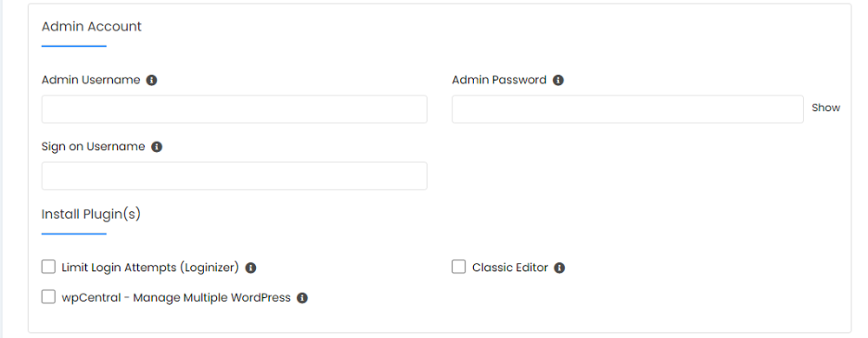Image resolution: width=868 pixels, height=338 pixels.
Task: Click the Admin Account section heading
Action: point(92,27)
